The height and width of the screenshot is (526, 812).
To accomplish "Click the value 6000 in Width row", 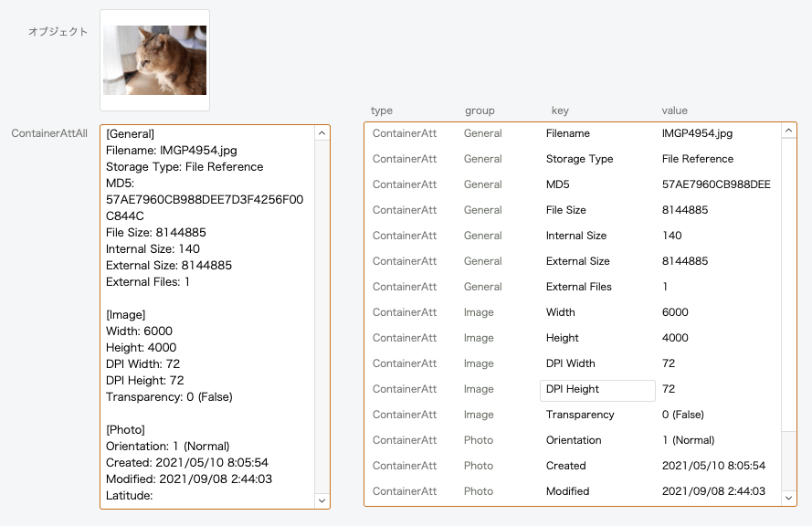I will tap(675, 312).
